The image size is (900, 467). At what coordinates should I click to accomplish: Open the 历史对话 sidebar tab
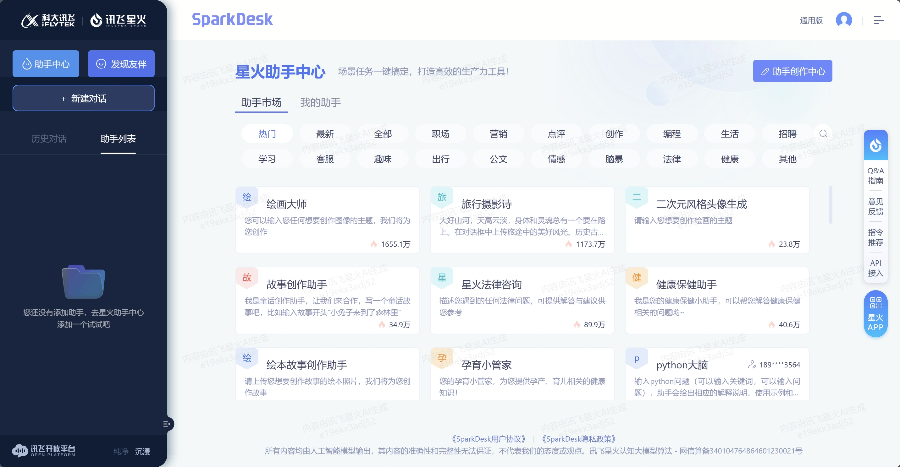coord(49,139)
